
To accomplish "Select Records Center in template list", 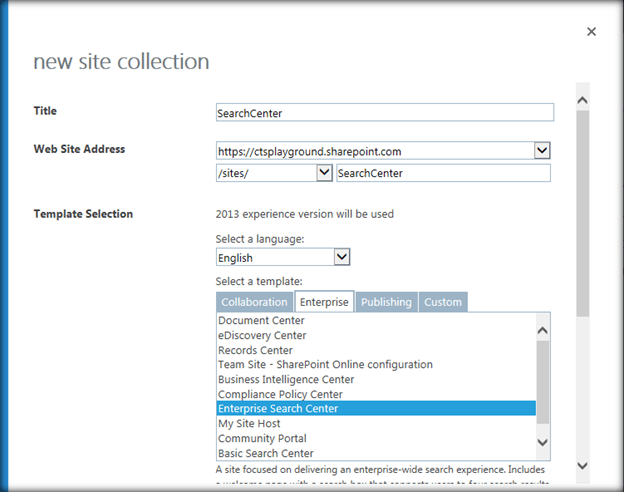I will tap(255, 350).
